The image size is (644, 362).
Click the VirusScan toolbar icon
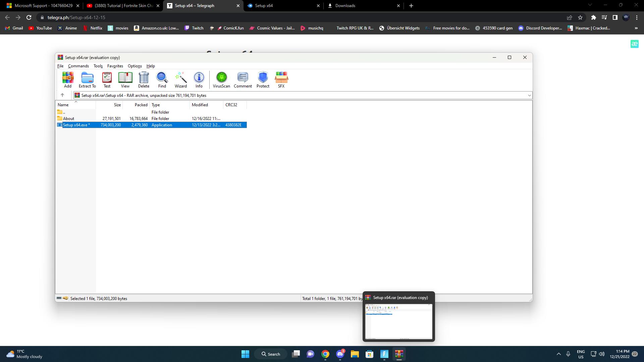221,79
